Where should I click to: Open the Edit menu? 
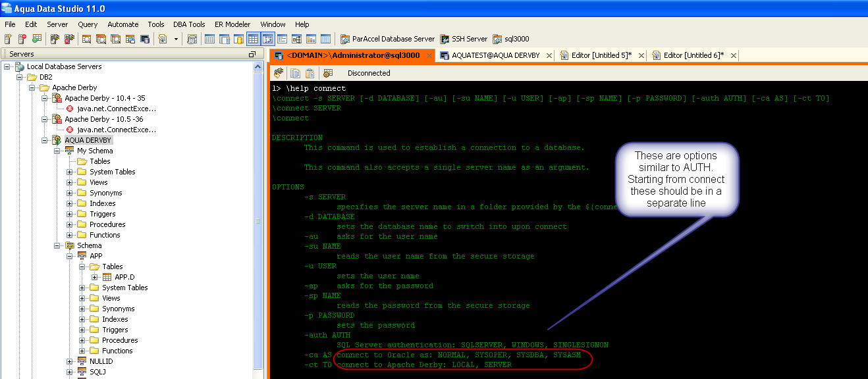31,24
